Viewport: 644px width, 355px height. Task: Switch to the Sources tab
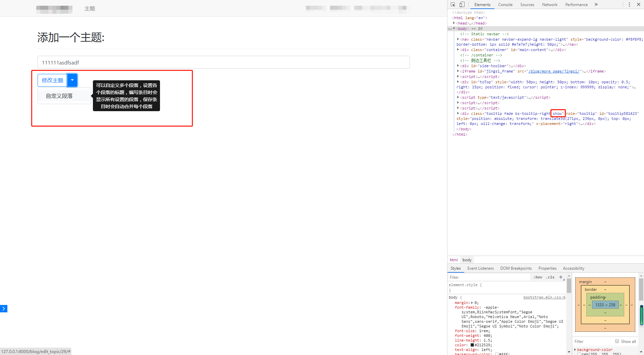(x=527, y=5)
